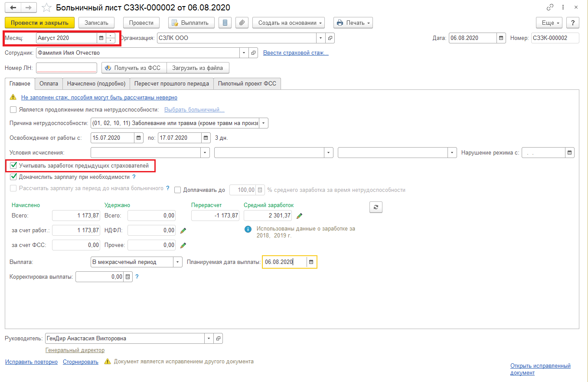
Task: Expand Причина нетрудоспособности dropdown
Action: coord(264,123)
